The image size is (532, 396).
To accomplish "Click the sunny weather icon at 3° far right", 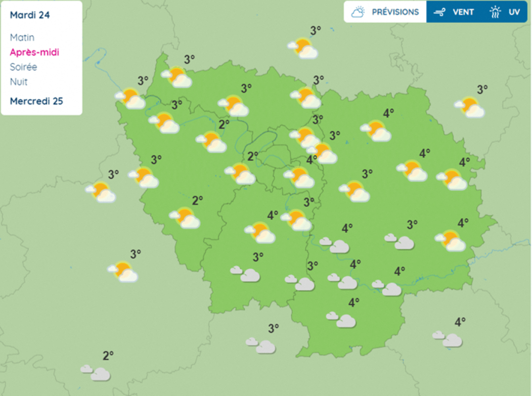I will click(x=470, y=109).
